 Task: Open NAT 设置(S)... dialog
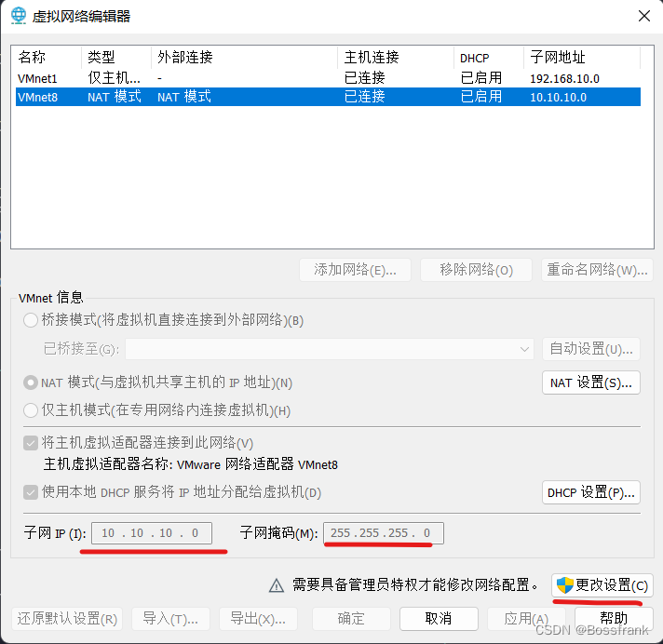click(591, 382)
